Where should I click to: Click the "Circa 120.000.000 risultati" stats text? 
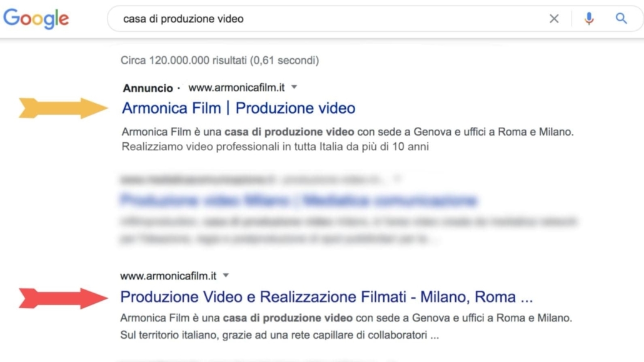(x=219, y=61)
